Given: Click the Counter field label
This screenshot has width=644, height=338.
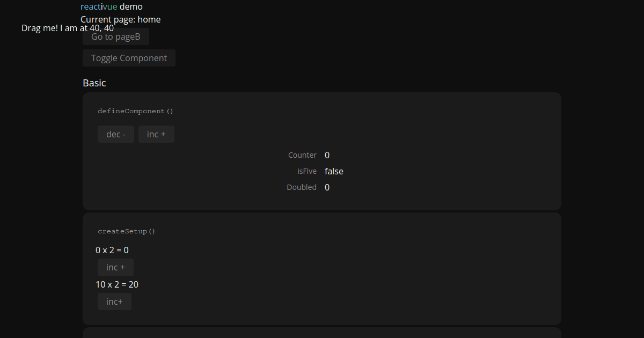Looking at the screenshot, I should pos(302,155).
